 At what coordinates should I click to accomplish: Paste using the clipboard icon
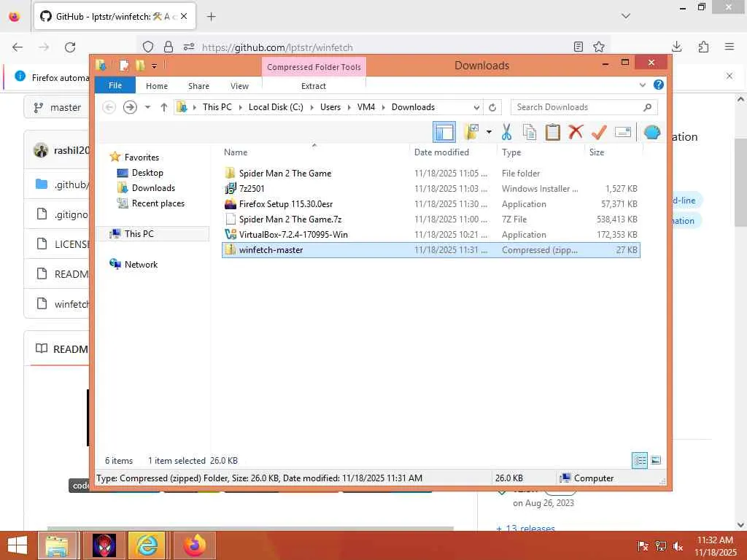coord(553,132)
